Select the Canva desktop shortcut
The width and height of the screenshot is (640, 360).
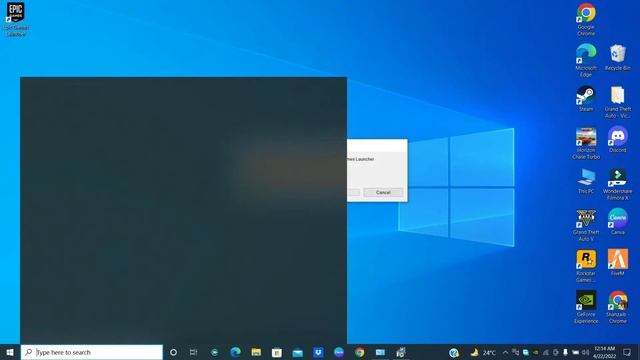[x=618, y=222]
